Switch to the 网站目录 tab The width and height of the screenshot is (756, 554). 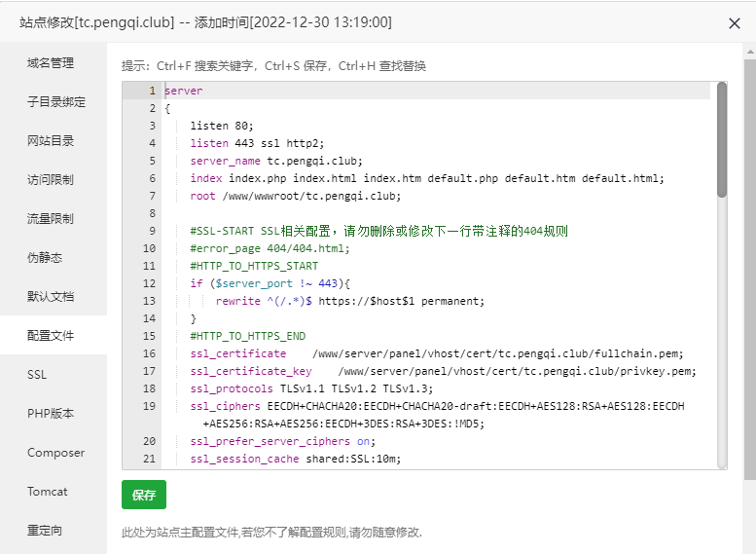pyautogui.click(x=51, y=141)
